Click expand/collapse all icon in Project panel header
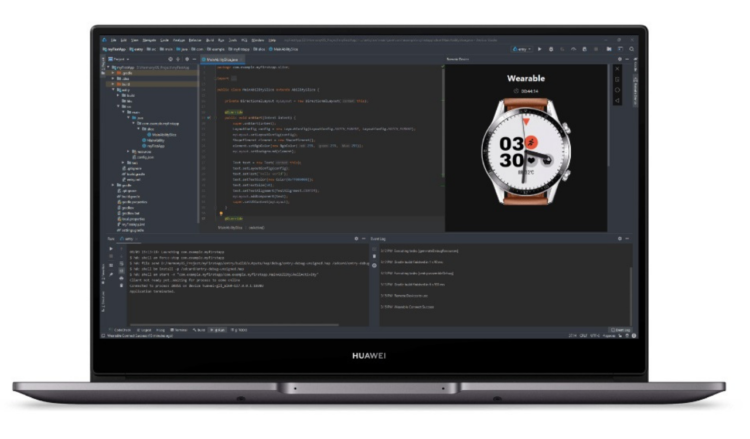The height and width of the screenshot is (439, 750). pos(178,59)
